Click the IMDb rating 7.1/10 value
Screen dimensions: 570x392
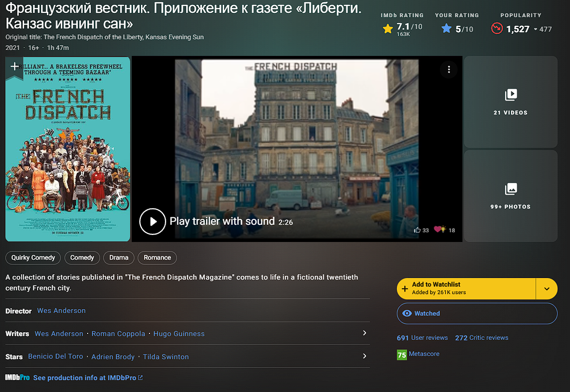[x=409, y=26]
